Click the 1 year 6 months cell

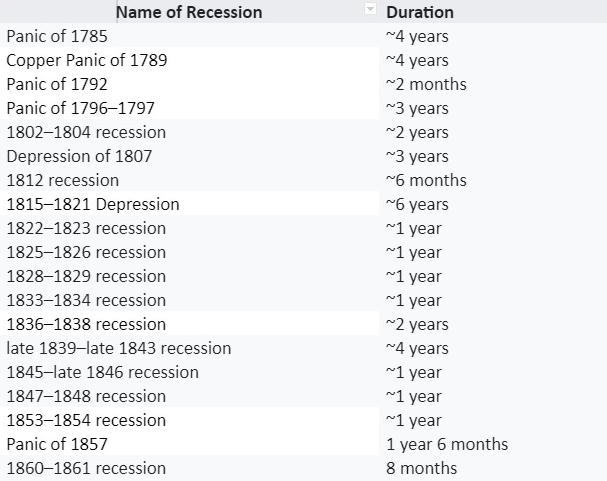[x=447, y=444]
